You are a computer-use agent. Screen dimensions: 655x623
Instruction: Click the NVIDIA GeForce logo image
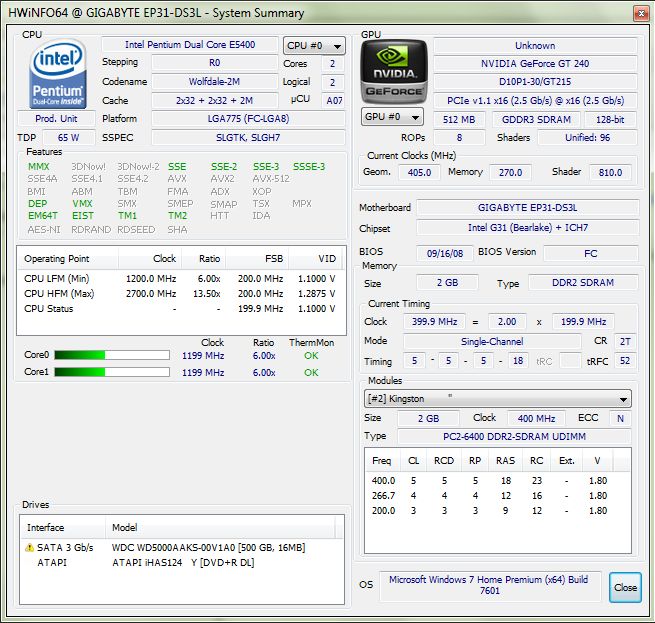pos(394,71)
